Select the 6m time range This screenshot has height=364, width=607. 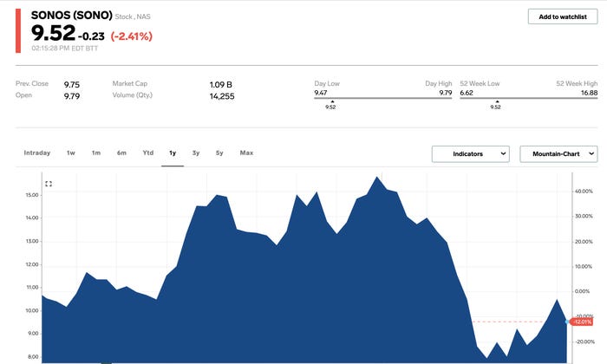tap(121, 153)
